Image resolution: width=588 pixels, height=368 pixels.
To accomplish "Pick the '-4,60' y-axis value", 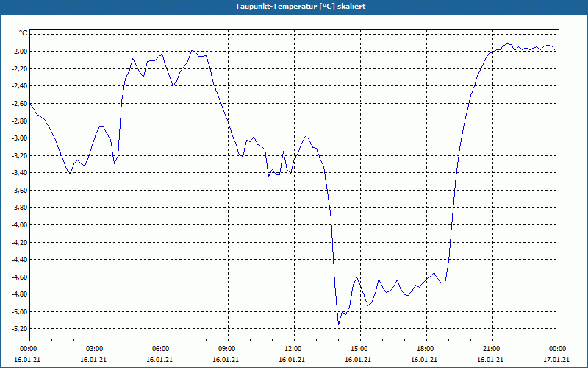I will (20, 277).
